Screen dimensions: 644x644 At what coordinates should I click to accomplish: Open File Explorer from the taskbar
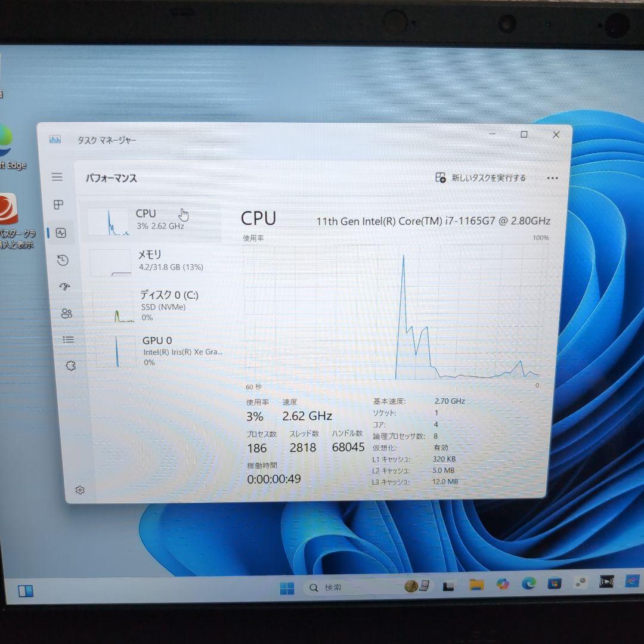coord(476,585)
